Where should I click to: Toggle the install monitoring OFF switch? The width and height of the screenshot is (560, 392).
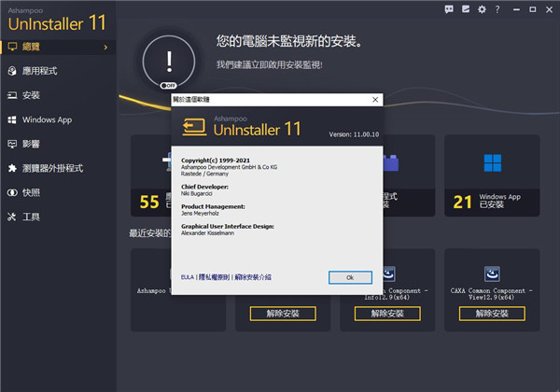pyautogui.click(x=168, y=85)
